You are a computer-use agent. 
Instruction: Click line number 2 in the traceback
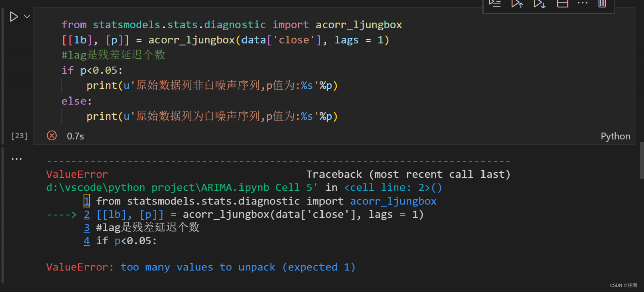coord(86,214)
